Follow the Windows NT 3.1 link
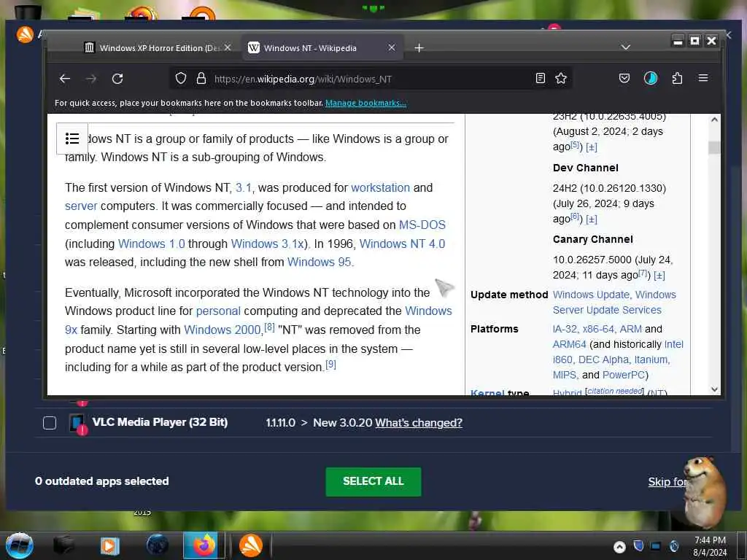Viewport: 747px width, 560px height. click(x=244, y=187)
